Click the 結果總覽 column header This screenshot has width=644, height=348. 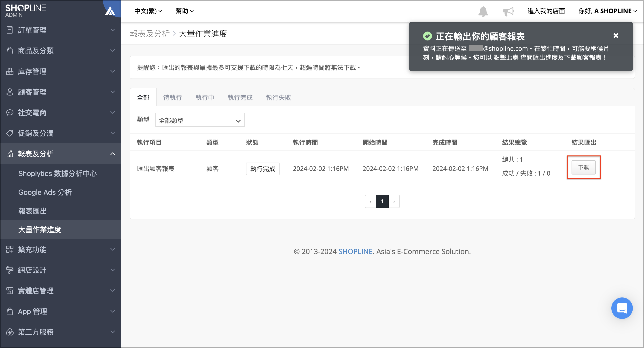(x=515, y=142)
